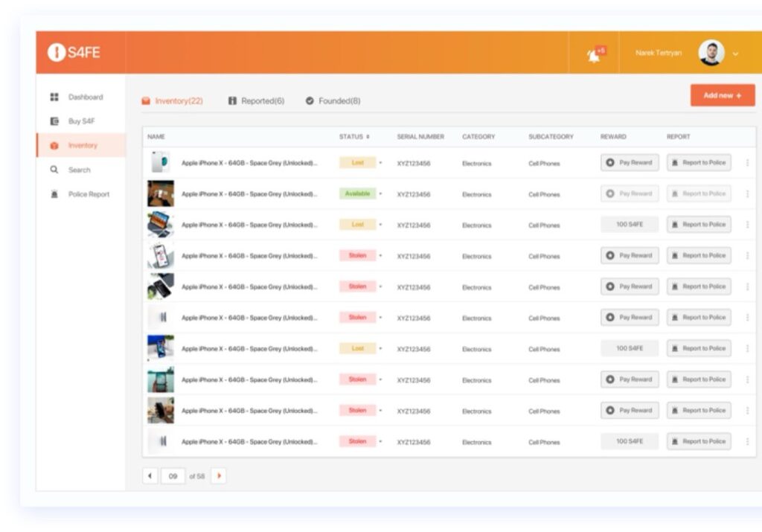Image resolution: width=762 pixels, height=532 pixels.
Task: Click Pay Reward in the Available row
Action: pos(630,193)
